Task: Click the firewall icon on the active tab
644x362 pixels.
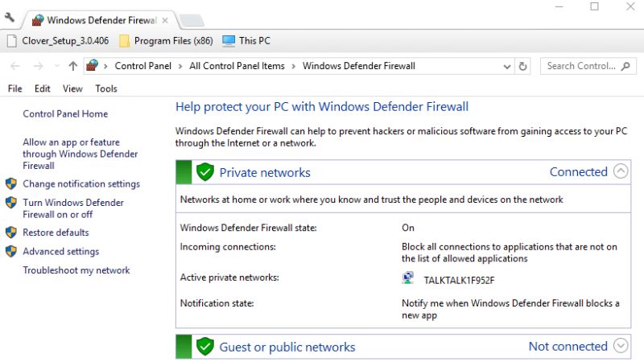Action: click(x=38, y=20)
